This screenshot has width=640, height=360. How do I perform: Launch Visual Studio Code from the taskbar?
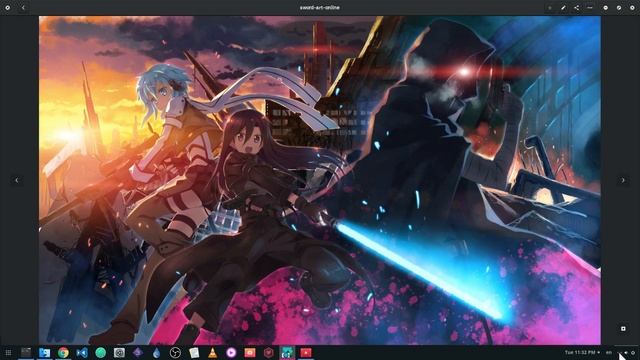tap(82, 352)
